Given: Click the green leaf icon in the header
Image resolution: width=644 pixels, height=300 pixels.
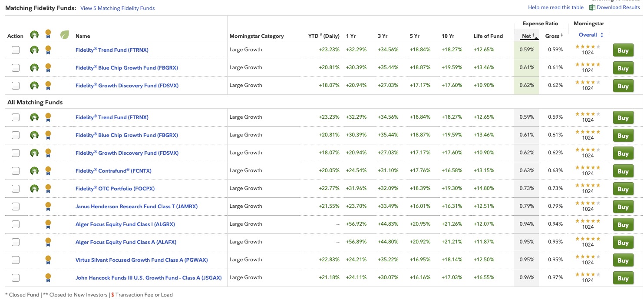Looking at the screenshot, I should (65, 35).
